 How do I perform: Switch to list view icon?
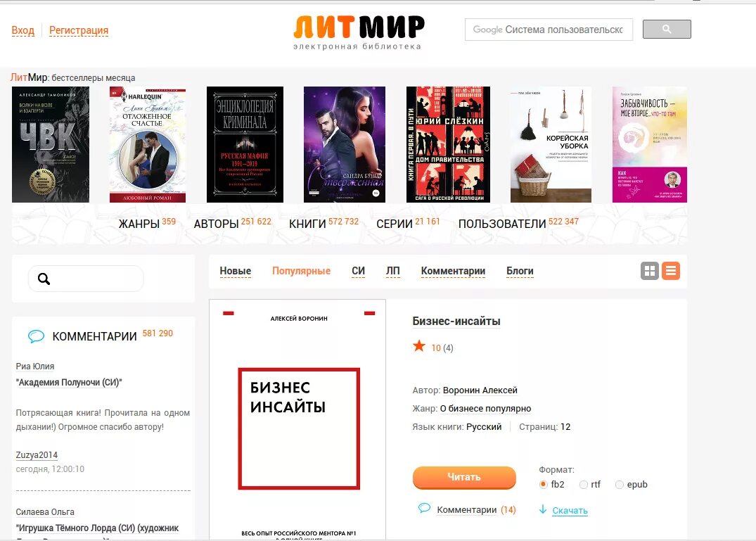(x=671, y=271)
